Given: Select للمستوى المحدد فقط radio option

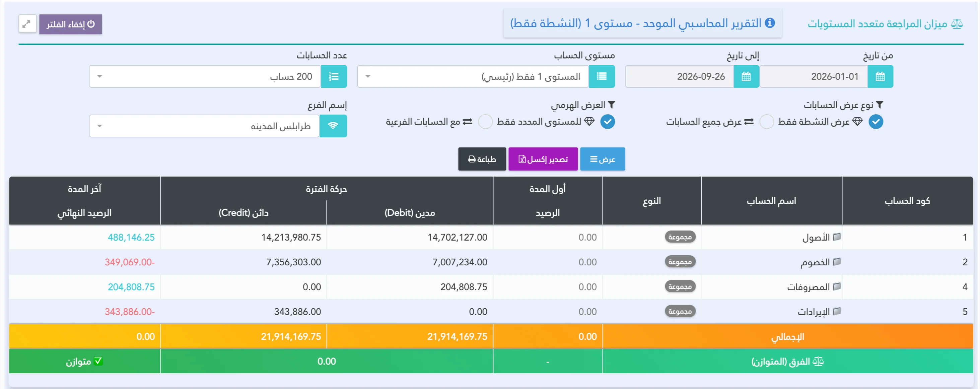Looking at the screenshot, I should pos(608,122).
